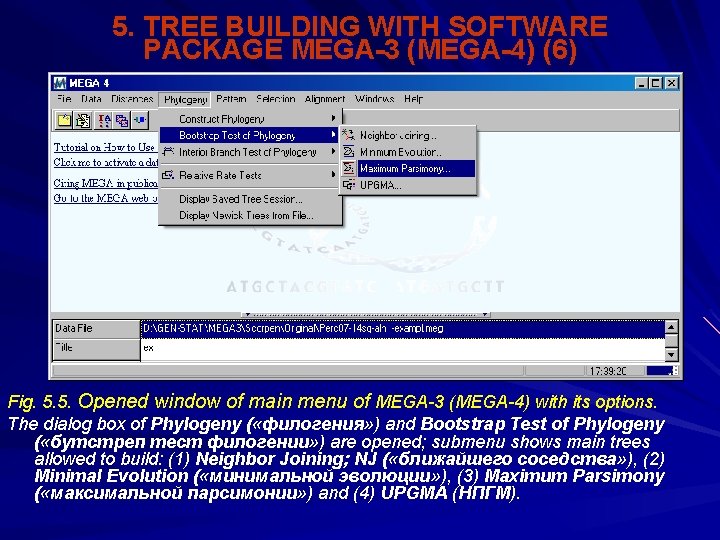Click the UPGMA icon in submenu
This screenshot has height=540, width=720.
click(x=349, y=185)
